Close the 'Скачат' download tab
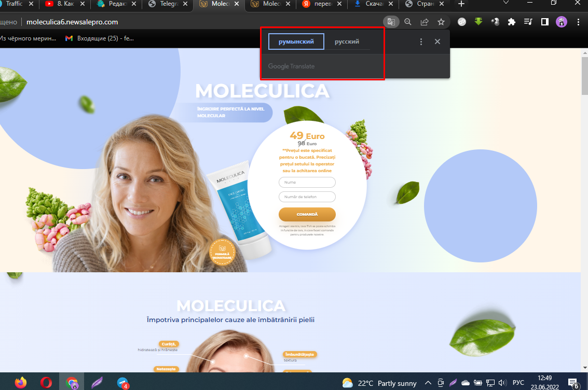 click(391, 4)
